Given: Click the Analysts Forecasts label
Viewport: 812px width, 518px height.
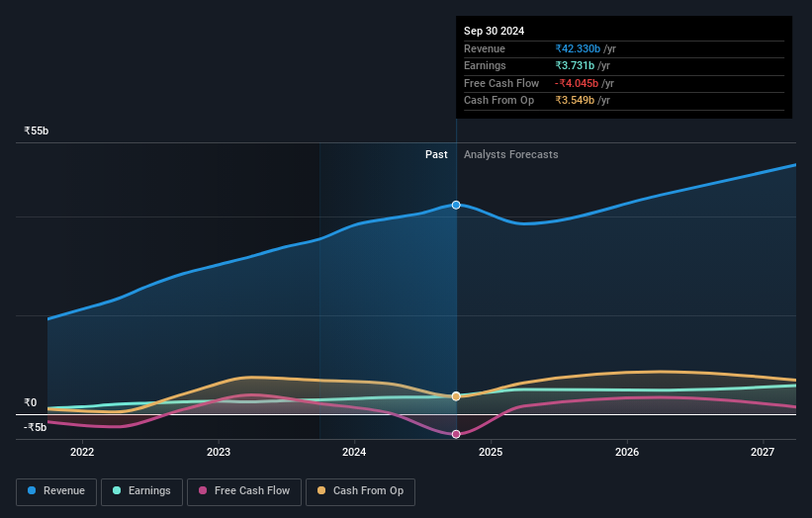Looking at the screenshot, I should [511, 154].
